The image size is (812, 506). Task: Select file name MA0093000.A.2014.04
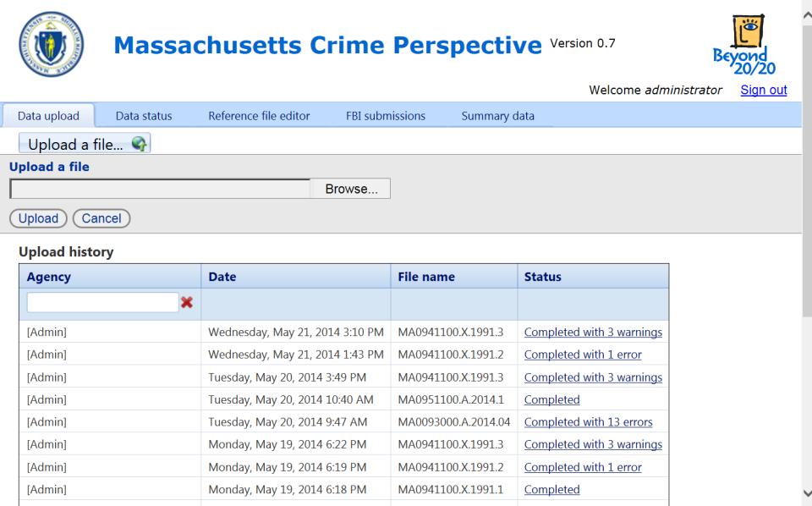(x=453, y=422)
